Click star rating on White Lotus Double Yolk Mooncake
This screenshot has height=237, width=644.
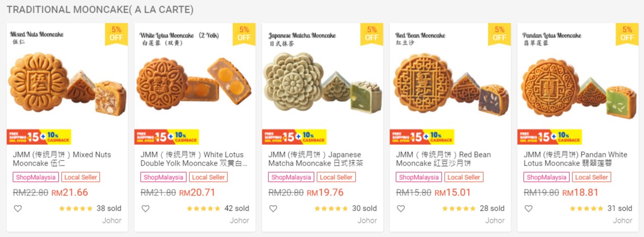[204, 209]
